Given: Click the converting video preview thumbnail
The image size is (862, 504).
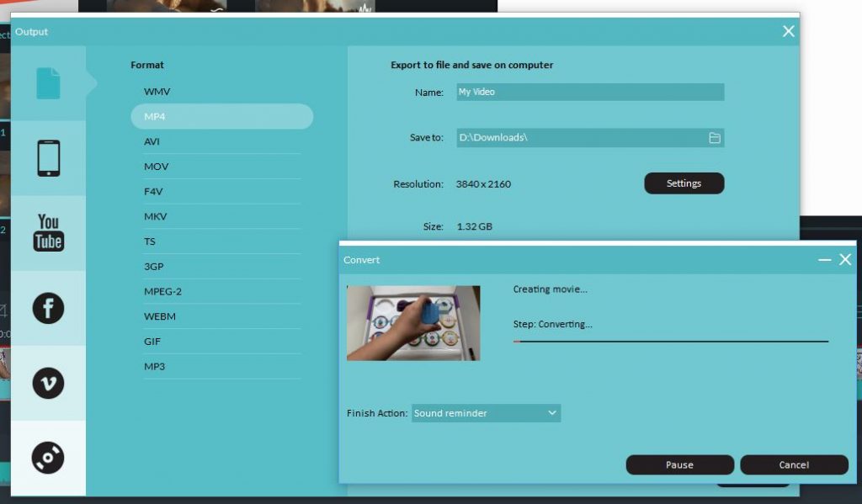Looking at the screenshot, I should coord(413,322).
